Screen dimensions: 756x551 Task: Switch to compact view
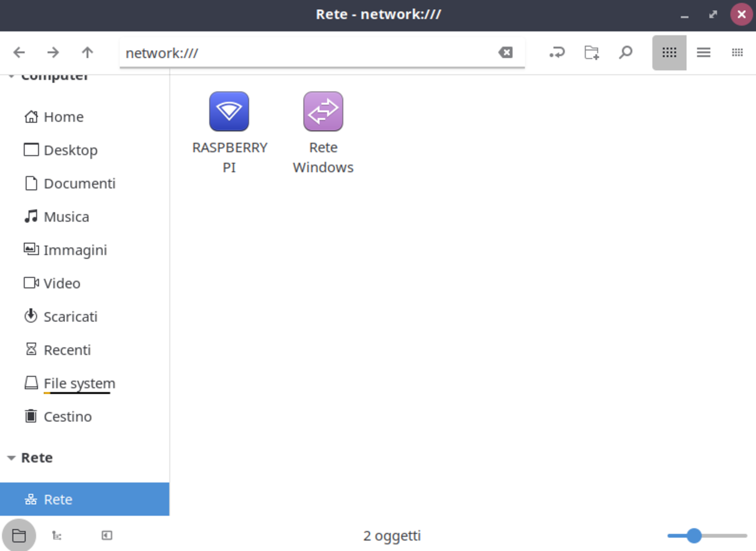[737, 52]
